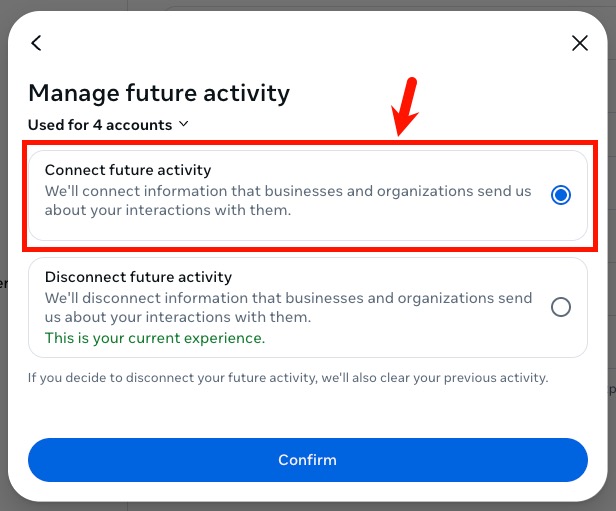Close the dialog with the X icon
616x511 pixels.
[579, 43]
